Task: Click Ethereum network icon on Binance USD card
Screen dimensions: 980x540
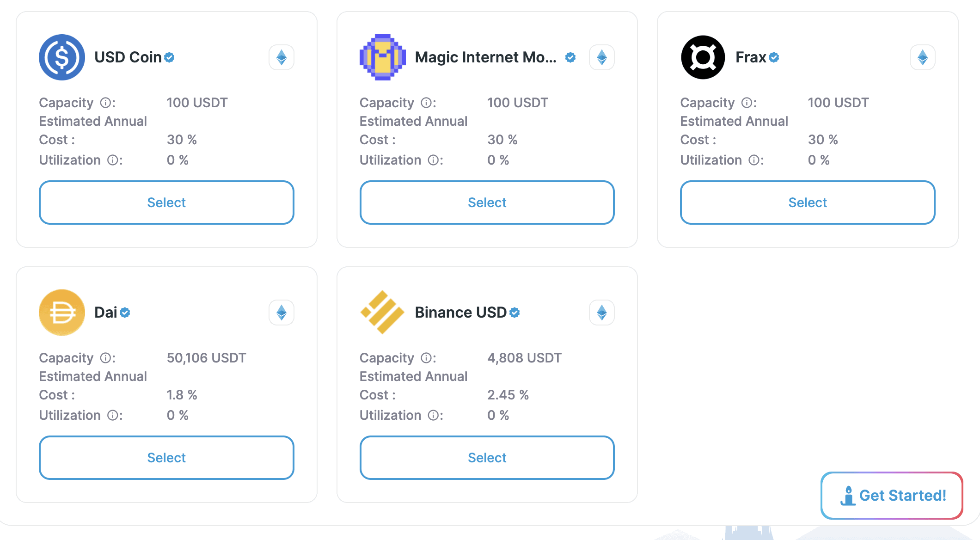Action: pos(601,313)
